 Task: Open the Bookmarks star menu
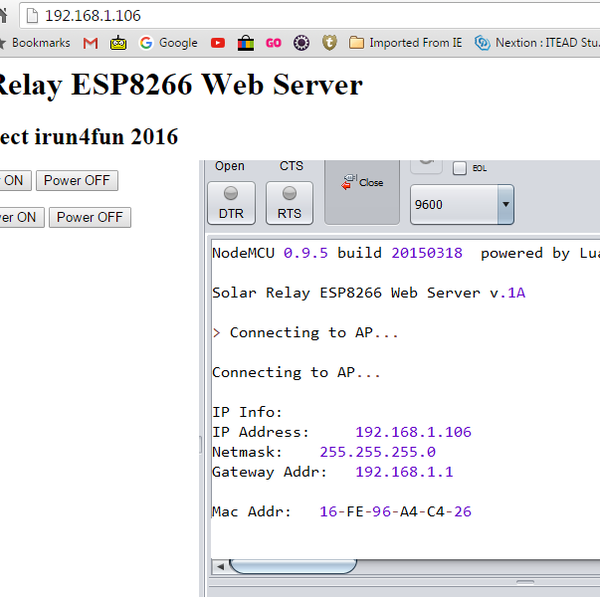coord(35,43)
